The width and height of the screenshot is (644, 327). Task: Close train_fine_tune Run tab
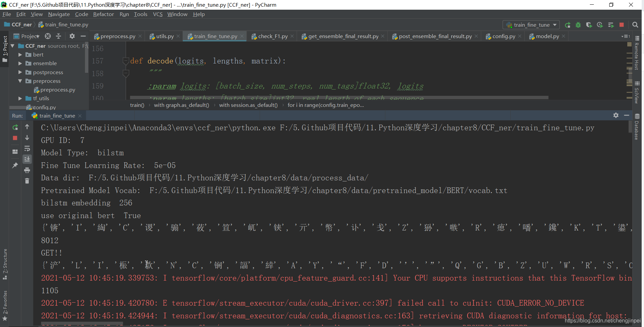click(80, 116)
